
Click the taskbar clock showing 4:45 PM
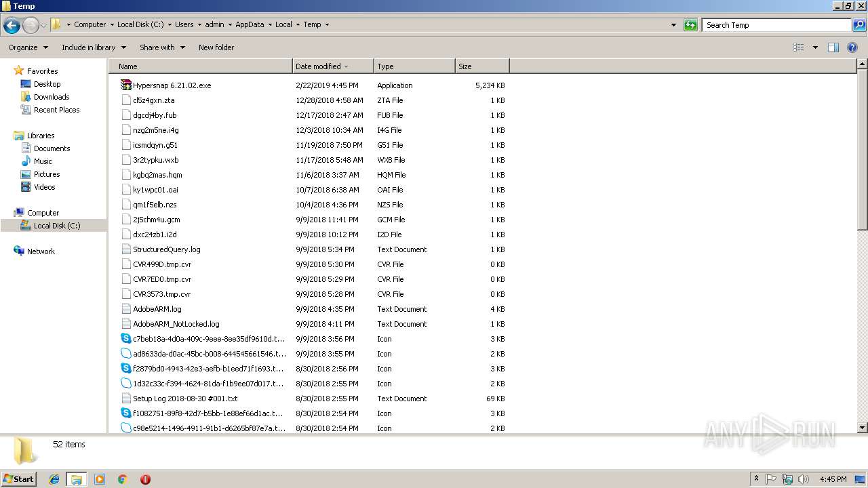tap(833, 479)
